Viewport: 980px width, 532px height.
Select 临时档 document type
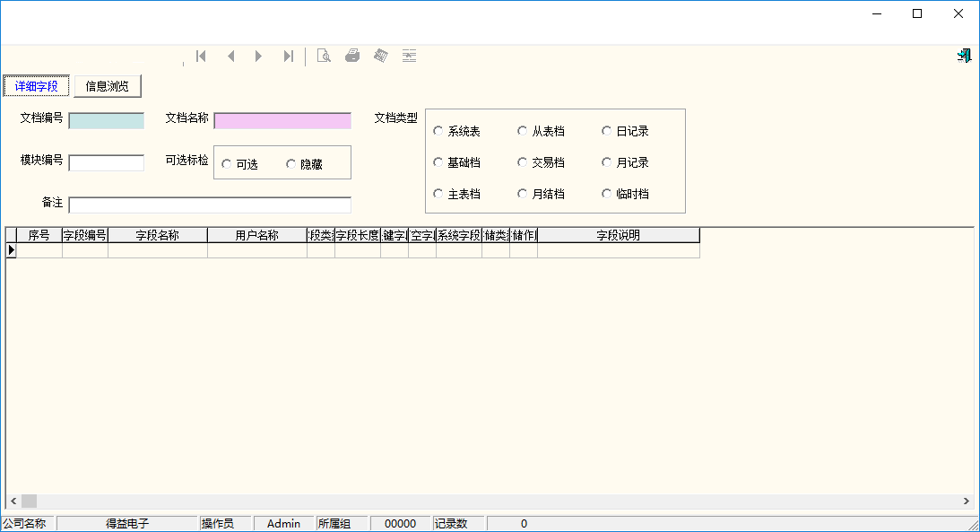(626, 194)
